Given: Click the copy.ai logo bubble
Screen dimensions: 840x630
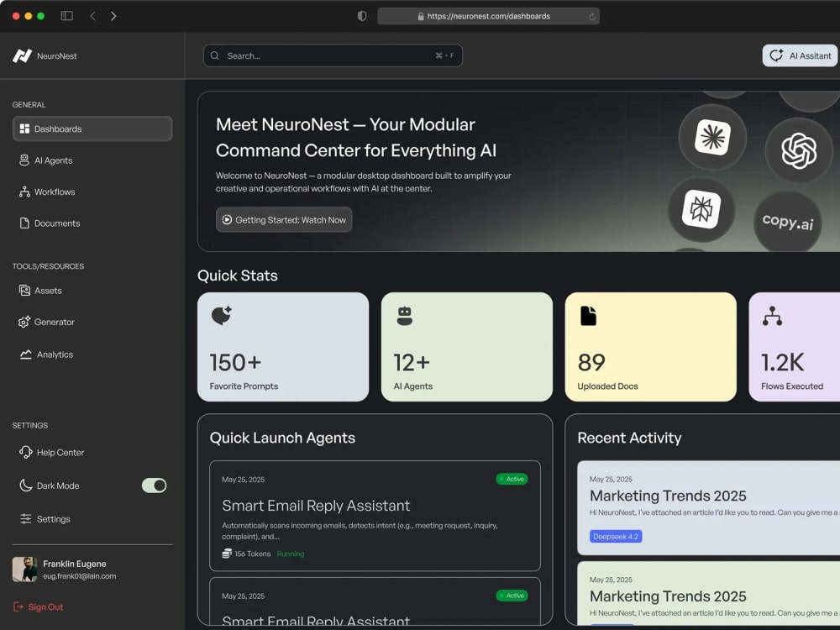Looking at the screenshot, I should click(x=788, y=222).
